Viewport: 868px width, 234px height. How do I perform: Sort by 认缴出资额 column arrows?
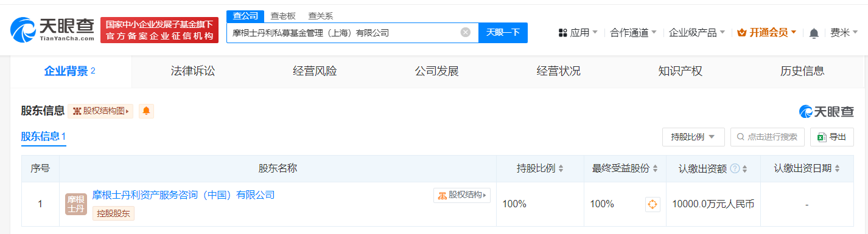tap(745, 169)
